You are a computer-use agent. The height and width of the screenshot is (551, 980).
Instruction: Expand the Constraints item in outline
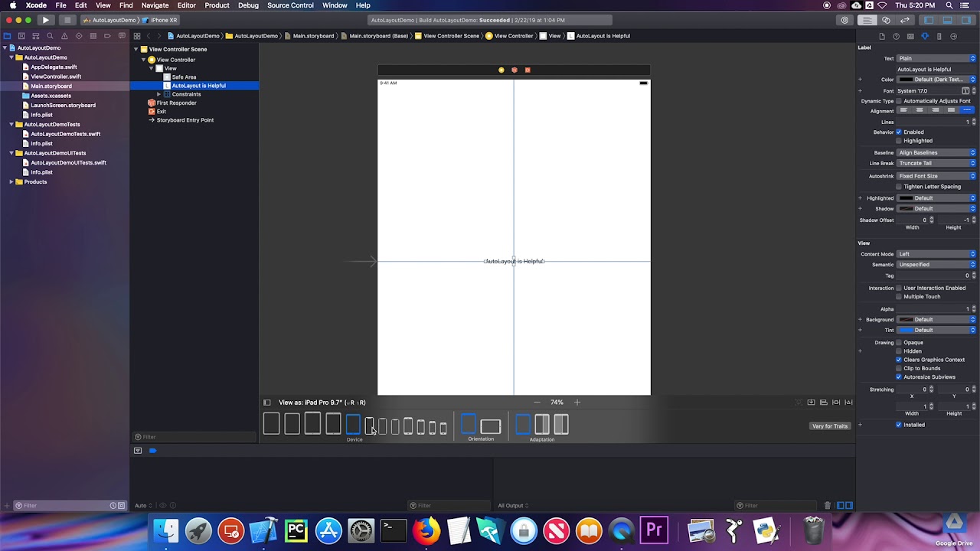coord(158,94)
